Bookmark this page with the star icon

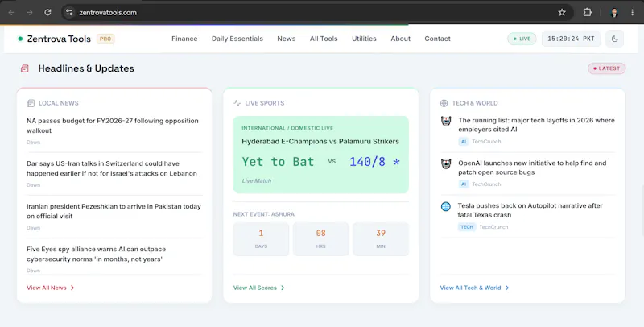[562, 12]
